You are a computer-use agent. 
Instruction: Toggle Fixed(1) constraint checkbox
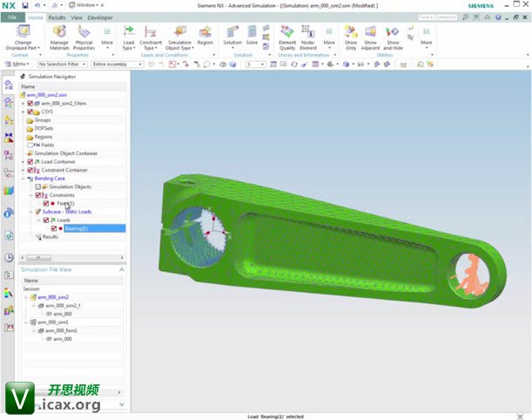click(46, 203)
